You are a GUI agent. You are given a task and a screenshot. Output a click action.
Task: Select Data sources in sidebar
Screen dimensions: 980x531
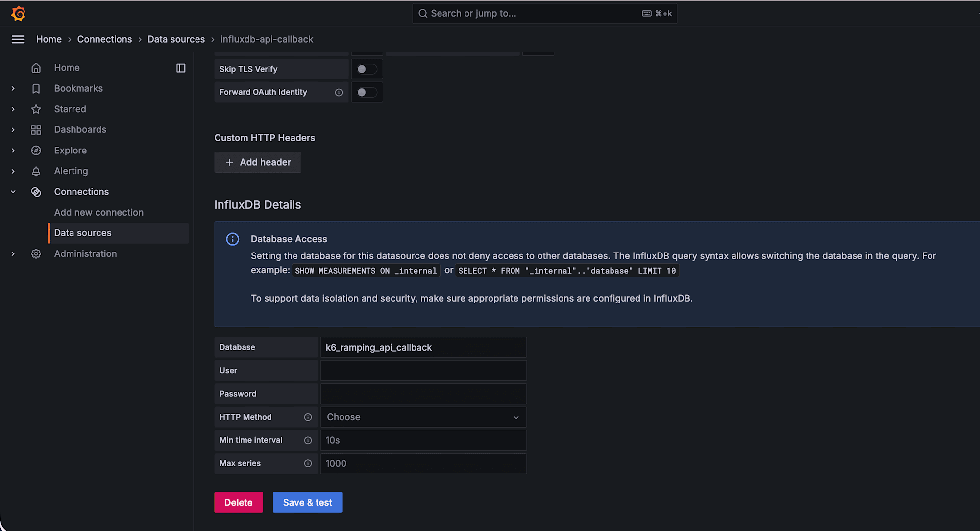(83, 233)
